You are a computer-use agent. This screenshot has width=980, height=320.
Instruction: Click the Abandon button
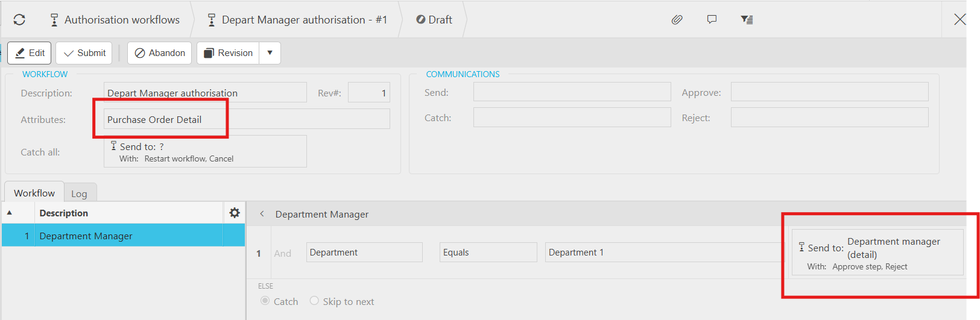[160, 53]
